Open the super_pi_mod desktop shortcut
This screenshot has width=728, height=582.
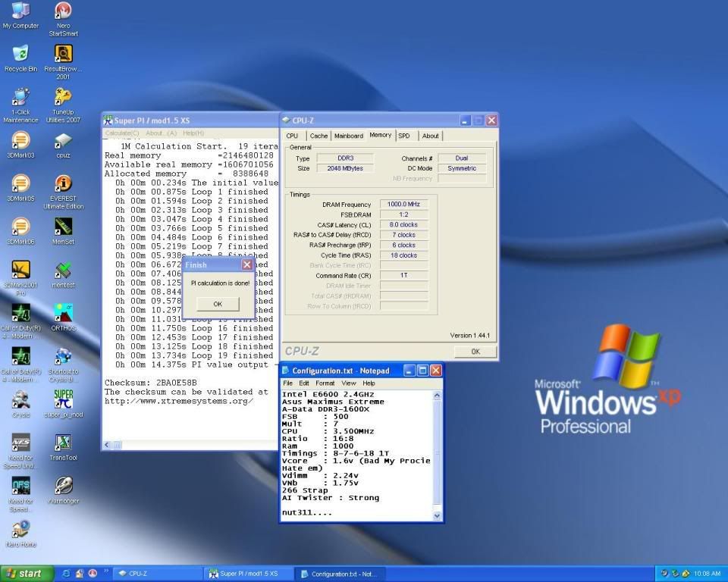(x=64, y=399)
